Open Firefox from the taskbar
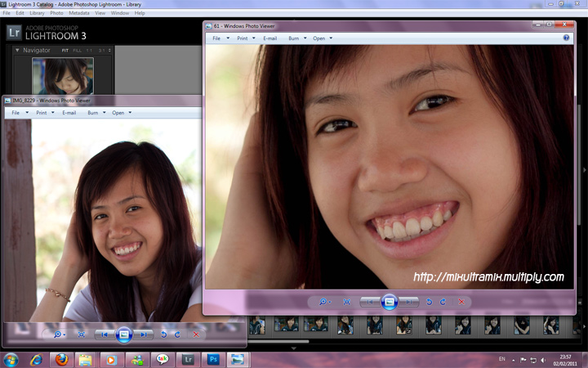This screenshot has width=588, height=368. pyautogui.click(x=61, y=360)
